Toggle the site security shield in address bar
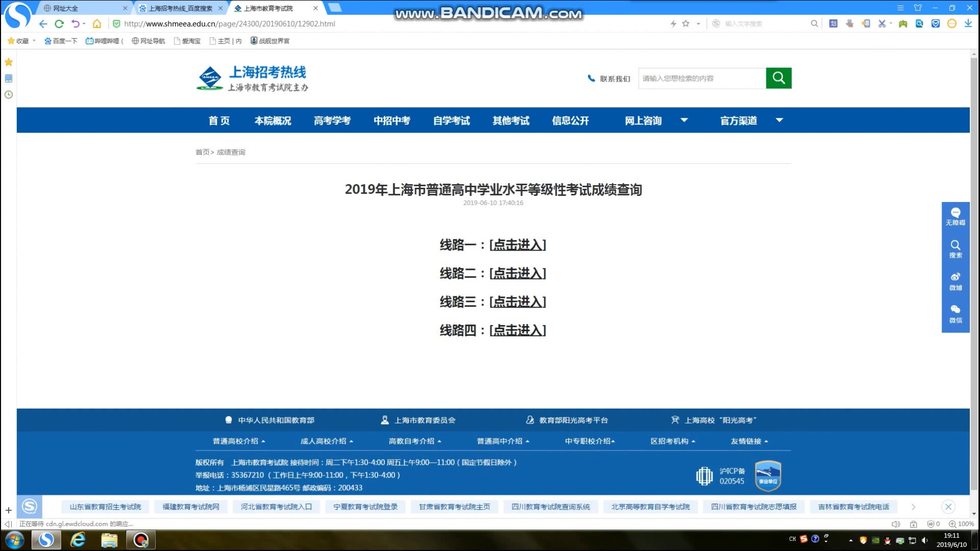Viewport: 980px width, 551px height. (117, 23)
